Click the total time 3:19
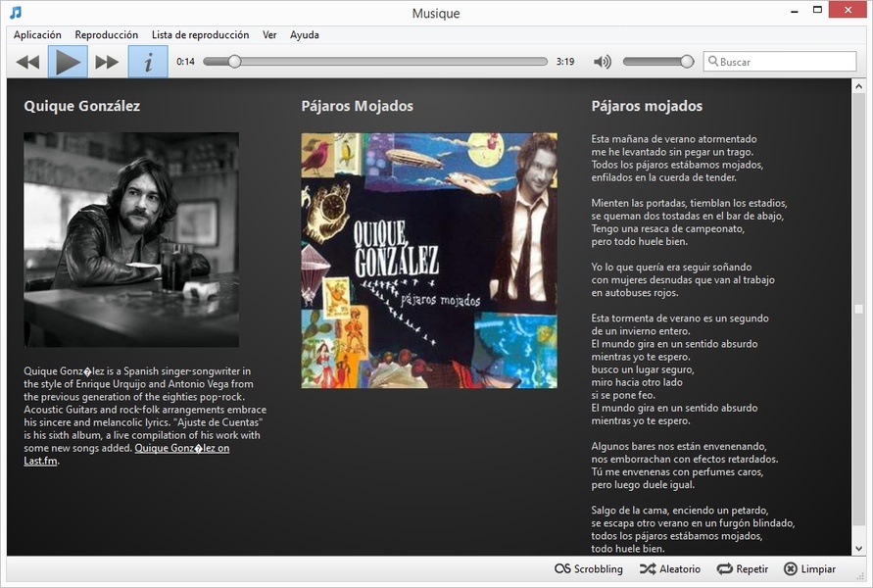The height and width of the screenshot is (588, 873). (565, 61)
